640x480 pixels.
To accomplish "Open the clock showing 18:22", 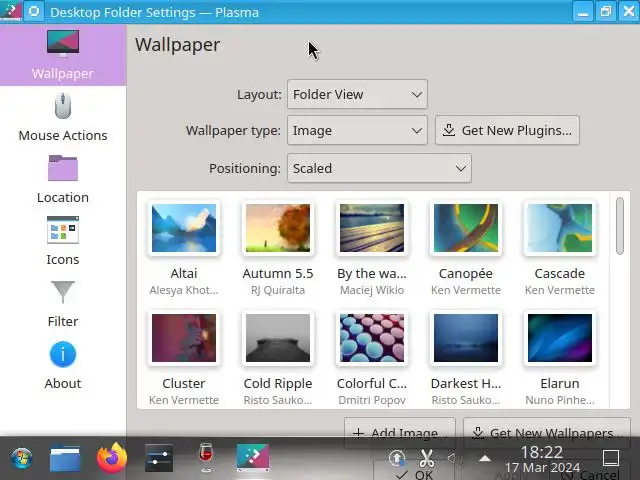I will point(542,459).
